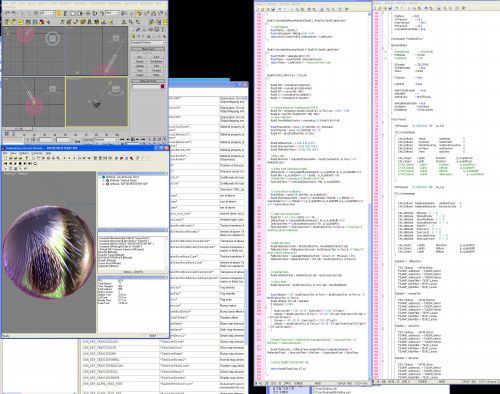Select the Systems category icon under Create

click(164, 36)
